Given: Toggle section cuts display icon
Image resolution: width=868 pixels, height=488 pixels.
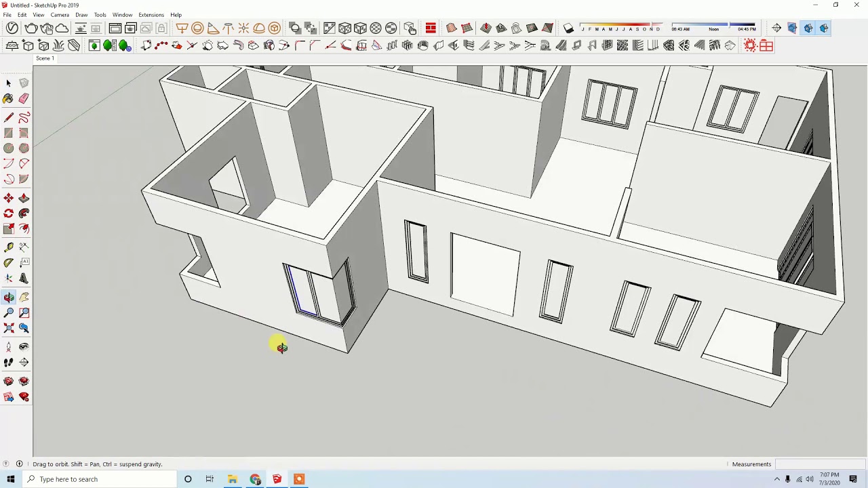Looking at the screenshot, I should pos(808,28).
